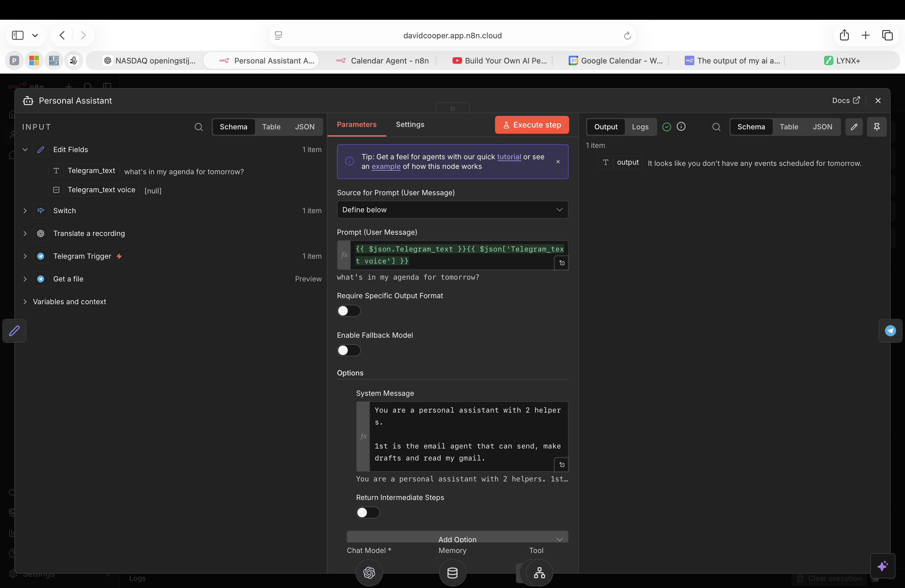The height and width of the screenshot is (588, 905).
Task: Expand the Switch node in input tree
Action: click(25, 211)
